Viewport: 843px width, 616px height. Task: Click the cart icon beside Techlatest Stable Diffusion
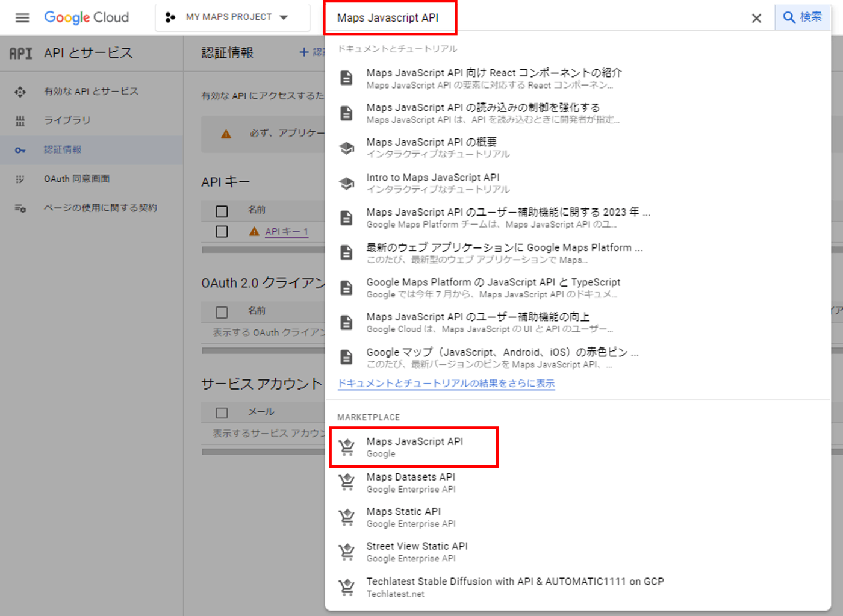point(347,587)
